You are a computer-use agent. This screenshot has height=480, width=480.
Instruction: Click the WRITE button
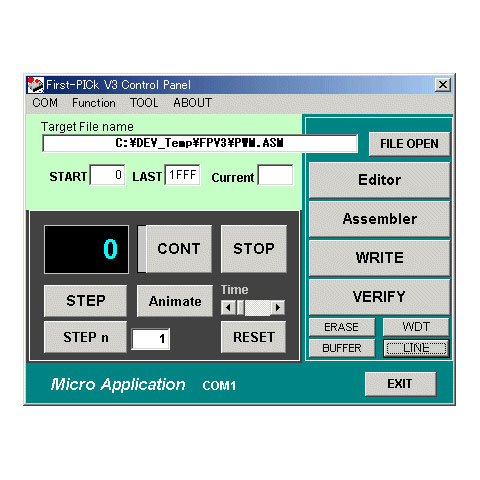tap(379, 258)
